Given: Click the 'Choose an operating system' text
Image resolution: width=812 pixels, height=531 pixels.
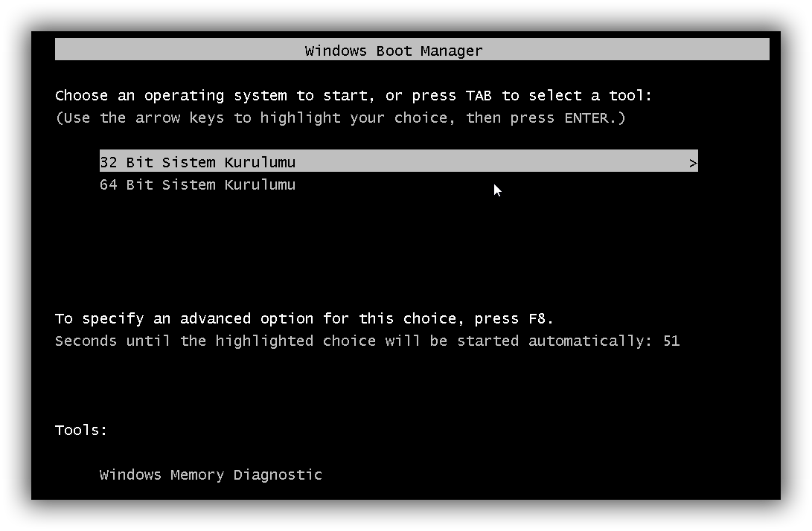Looking at the screenshot, I should pyautogui.click(x=171, y=95).
